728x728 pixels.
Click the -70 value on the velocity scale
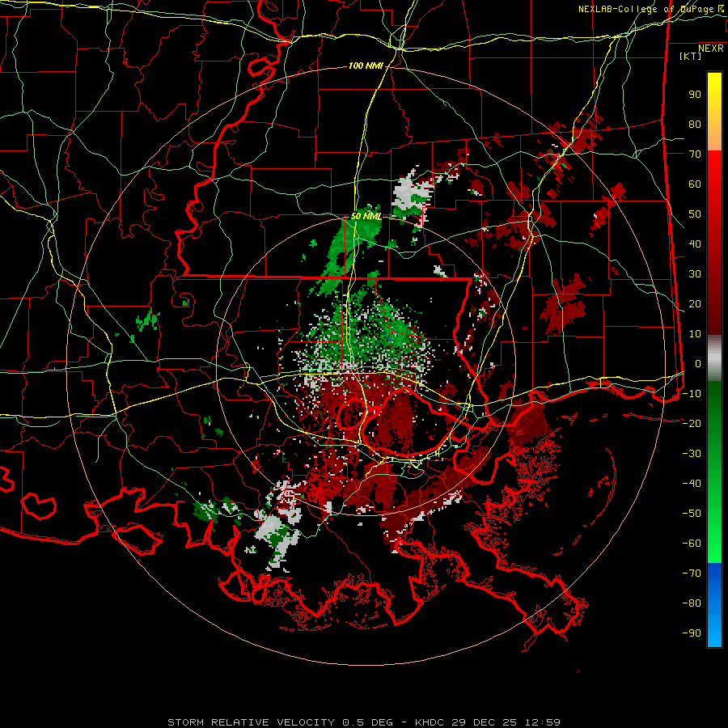692,574
